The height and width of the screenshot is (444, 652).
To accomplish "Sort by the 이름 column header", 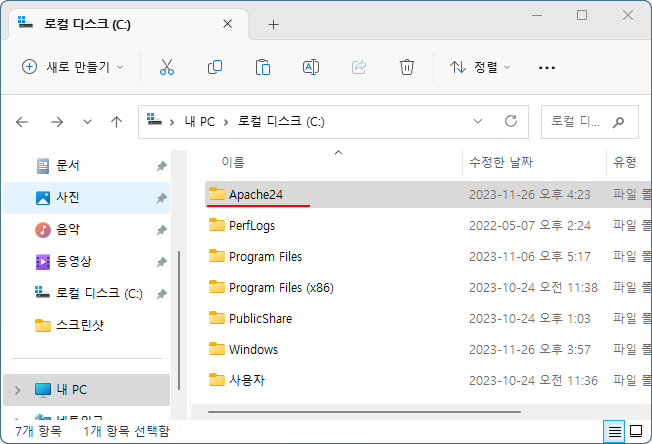I will coord(233,162).
